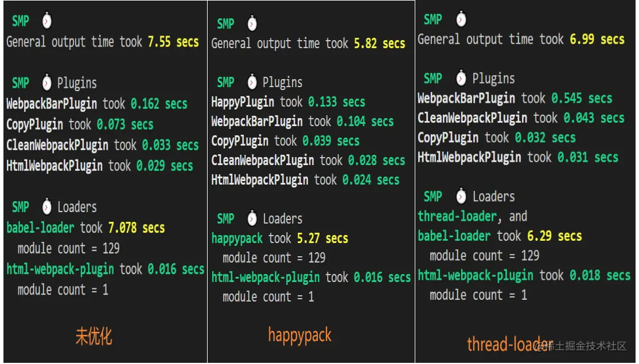
Task: Click the stopwatch icon beside Plugins in the 未优化 panel
Action: [x=47, y=82]
